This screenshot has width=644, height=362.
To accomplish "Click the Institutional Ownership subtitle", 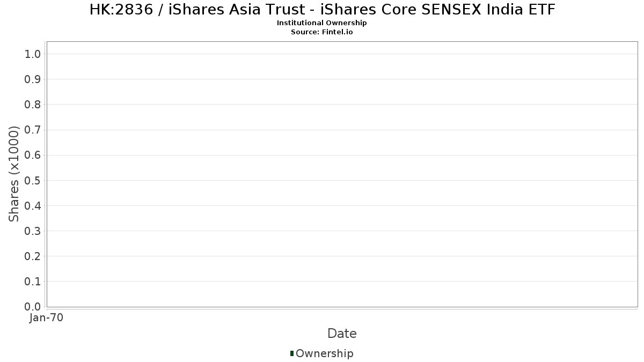I will [322, 23].
